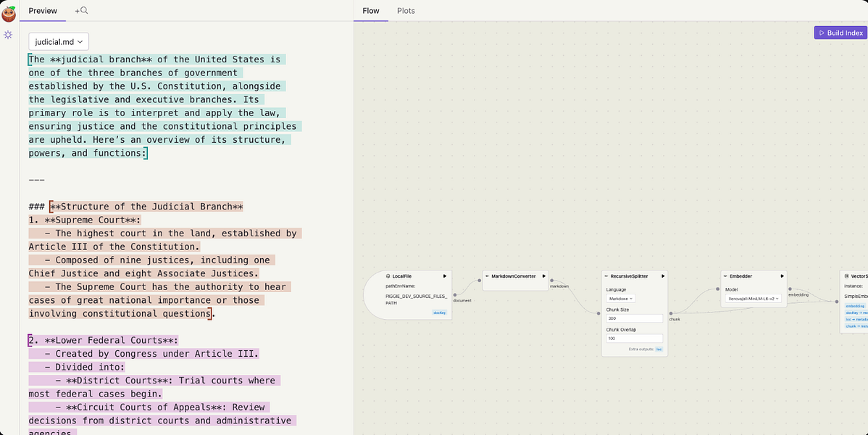Screen dimensions: 868x435
Task: Click the Embedder embedding output port
Action: pyautogui.click(x=790, y=289)
